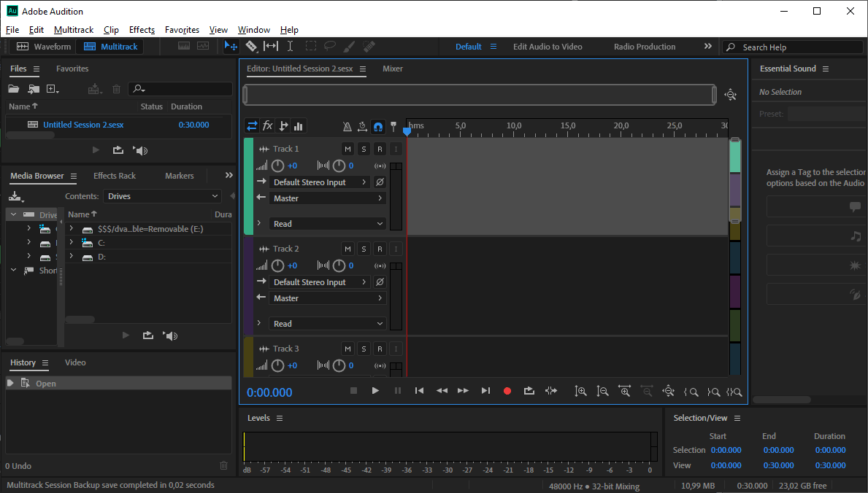Viewport: 868px width, 493px height.
Task: Show the Sends track controls
Action: click(283, 126)
